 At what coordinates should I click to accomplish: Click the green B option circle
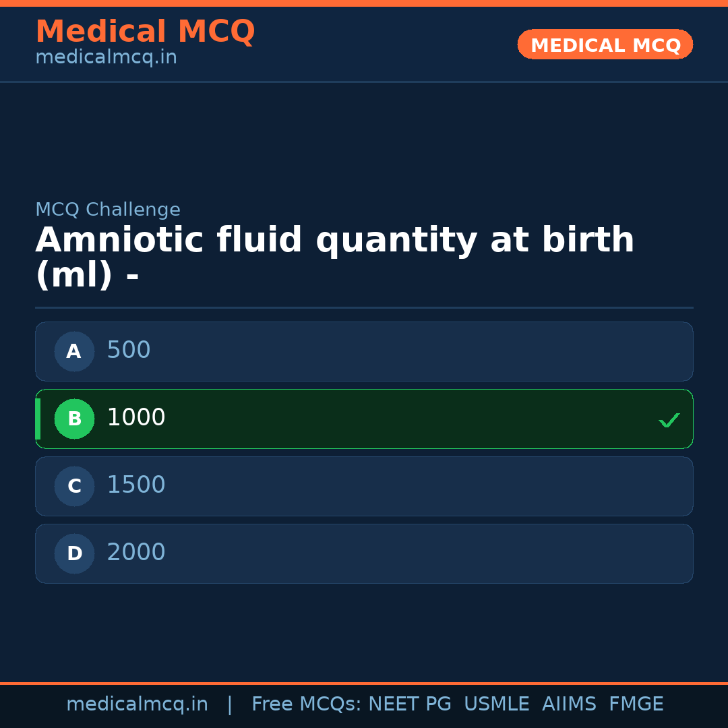coord(74,419)
